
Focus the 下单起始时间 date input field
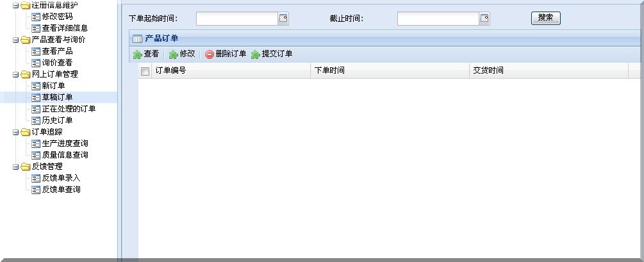coord(237,19)
